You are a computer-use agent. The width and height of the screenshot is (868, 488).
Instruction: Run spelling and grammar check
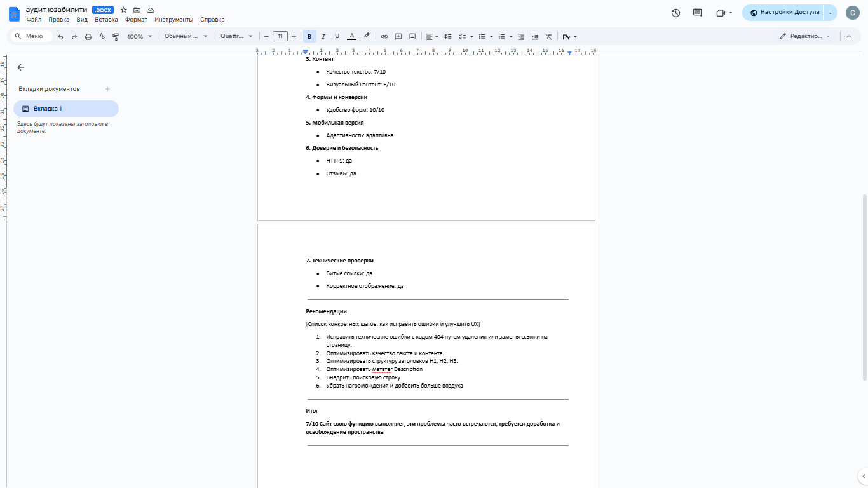pyautogui.click(x=102, y=37)
